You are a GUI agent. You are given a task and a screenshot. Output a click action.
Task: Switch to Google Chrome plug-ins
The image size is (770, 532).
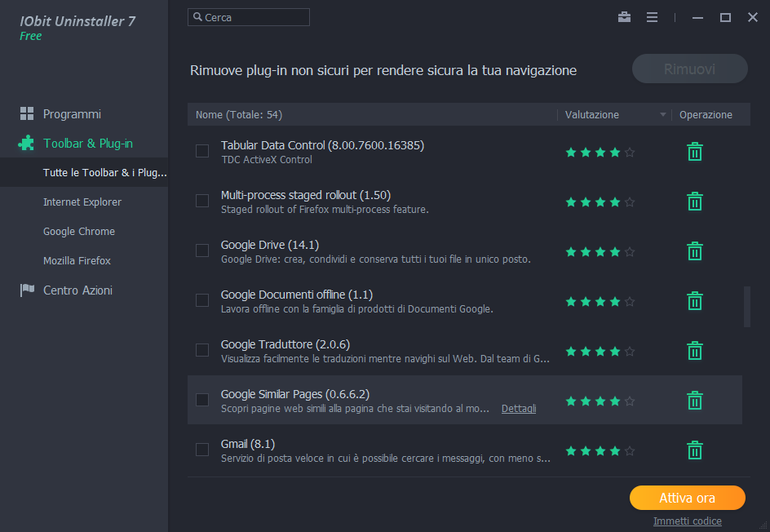[79, 232]
